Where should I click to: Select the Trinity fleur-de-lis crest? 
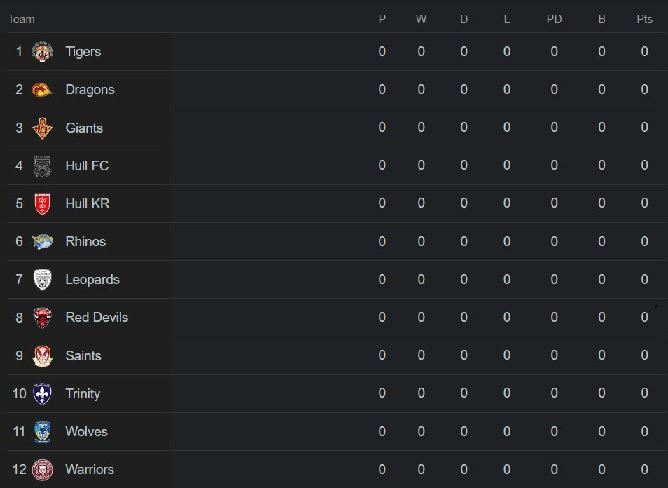(x=43, y=394)
